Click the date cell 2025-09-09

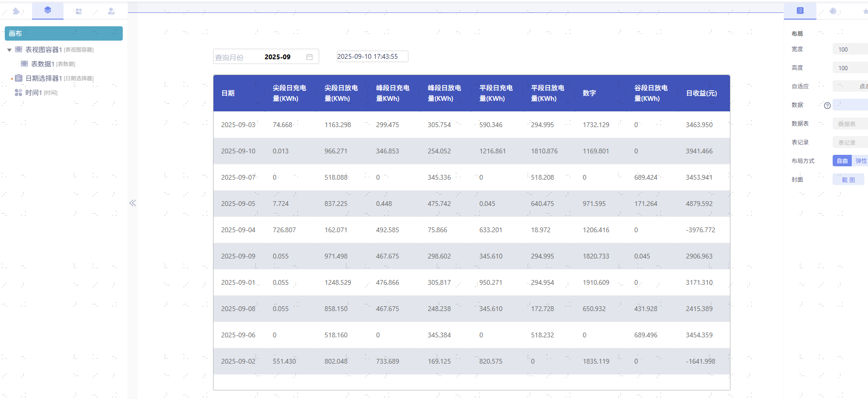pyautogui.click(x=238, y=256)
